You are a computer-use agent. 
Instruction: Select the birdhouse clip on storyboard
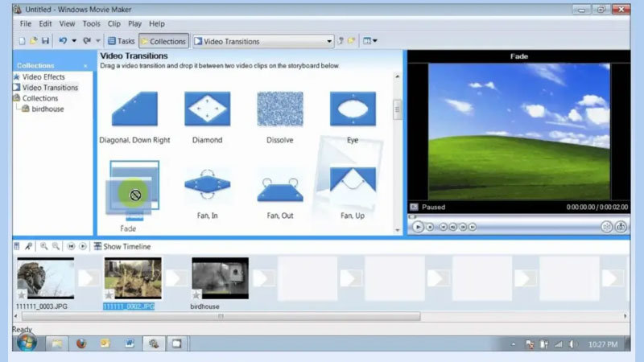tap(220, 278)
